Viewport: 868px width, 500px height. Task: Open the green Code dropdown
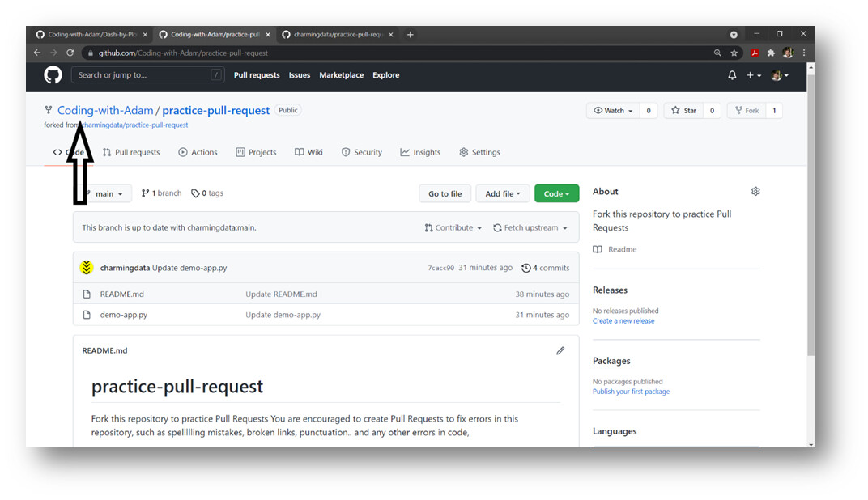556,193
